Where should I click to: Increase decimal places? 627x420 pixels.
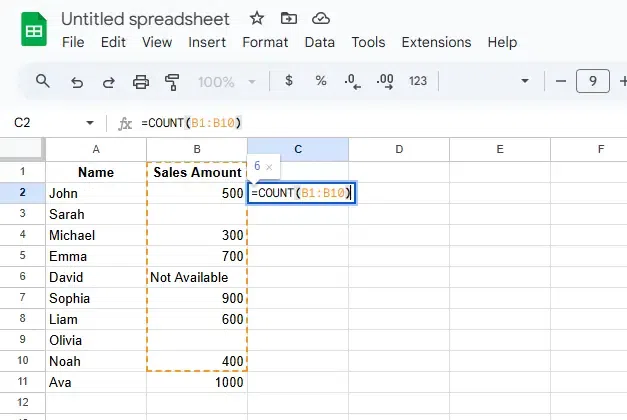pyautogui.click(x=385, y=81)
